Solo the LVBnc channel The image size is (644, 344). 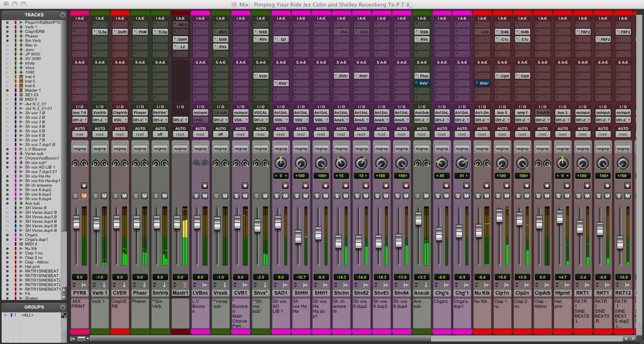coord(196,196)
